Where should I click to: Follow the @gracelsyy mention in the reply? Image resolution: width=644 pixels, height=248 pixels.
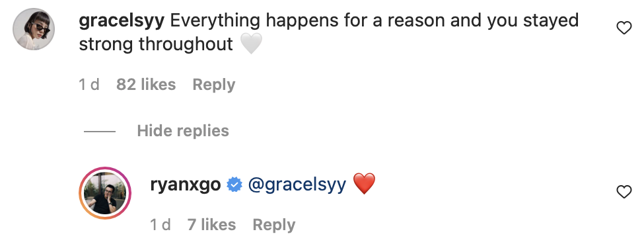297,185
